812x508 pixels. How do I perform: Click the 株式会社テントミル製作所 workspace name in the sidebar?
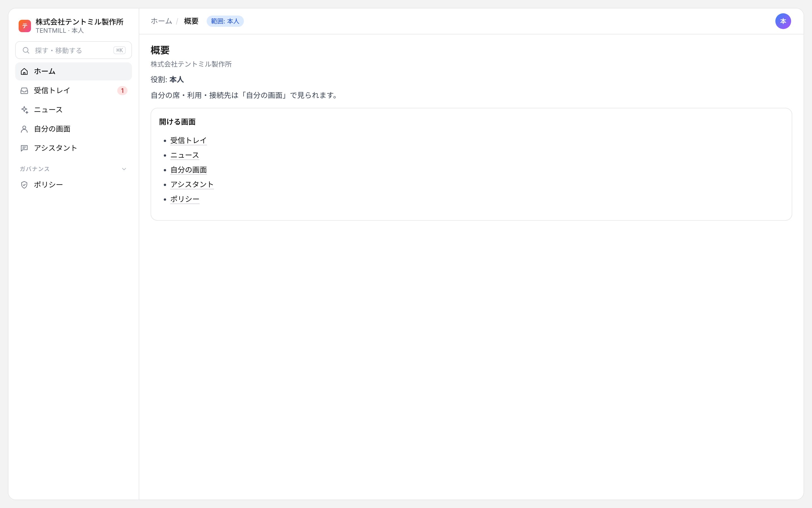pos(80,22)
